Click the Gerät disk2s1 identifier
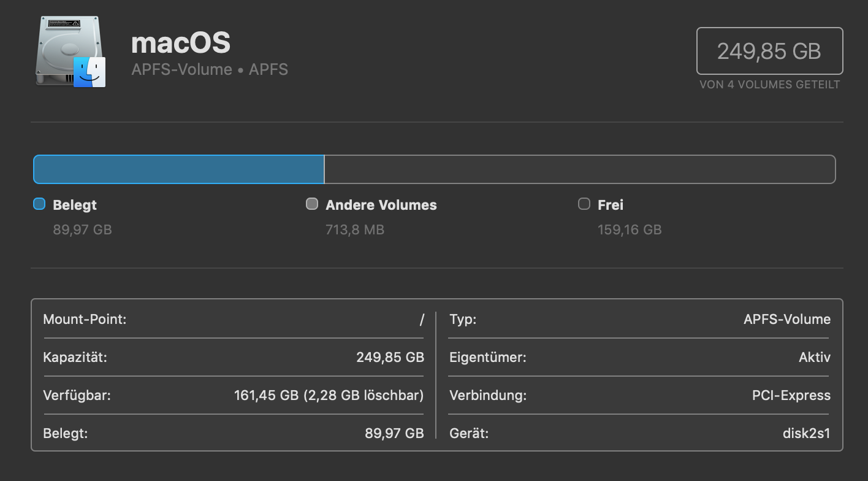This screenshot has height=481, width=868. coord(806,434)
